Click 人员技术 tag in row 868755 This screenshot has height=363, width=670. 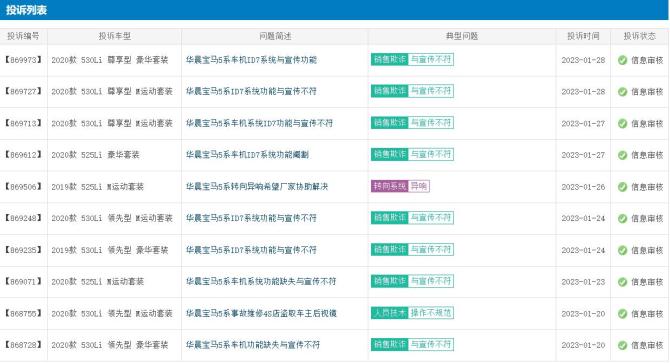click(x=390, y=313)
